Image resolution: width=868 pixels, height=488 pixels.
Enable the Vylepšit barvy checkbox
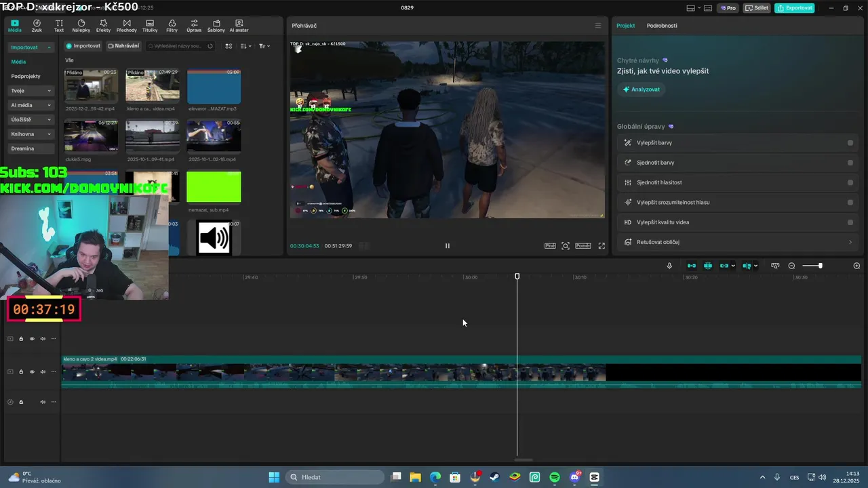click(x=850, y=143)
